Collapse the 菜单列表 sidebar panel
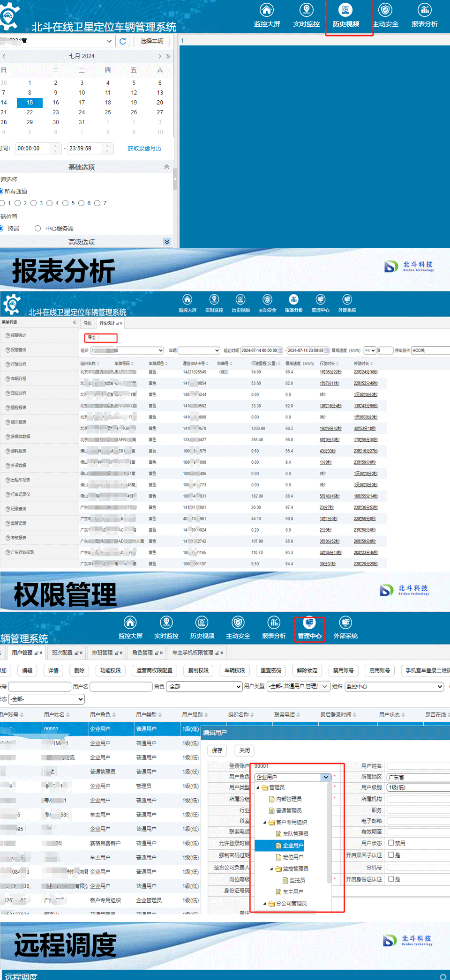Screen dimensions: 450x980 (x=75, y=322)
